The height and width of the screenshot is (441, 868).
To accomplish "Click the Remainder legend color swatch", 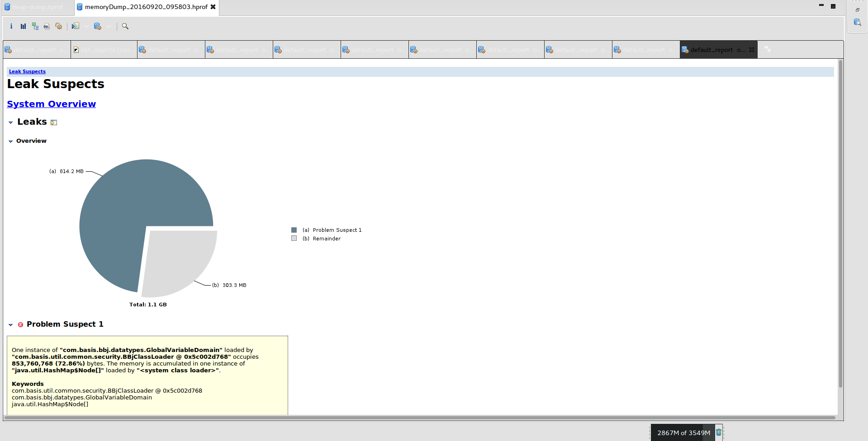I will click(x=294, y=238).
